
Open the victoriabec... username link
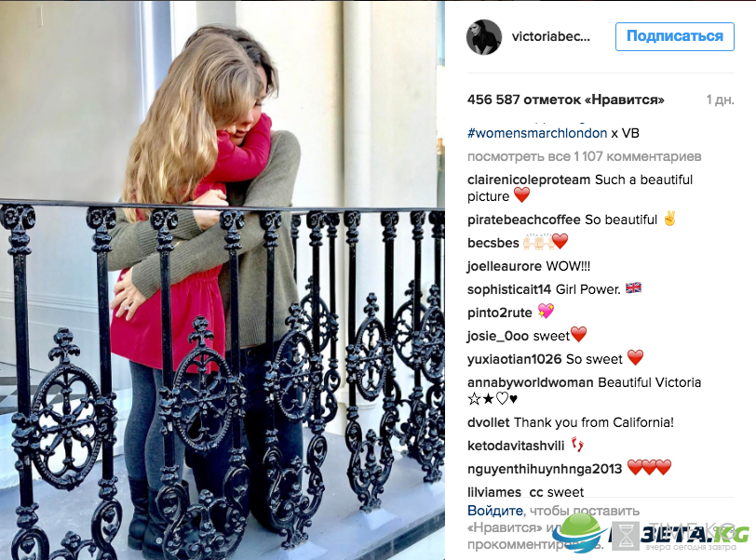tap(550, 36)
